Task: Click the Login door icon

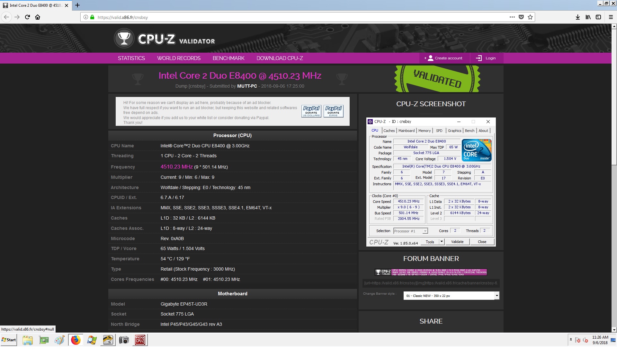Action: click(479, 58)
